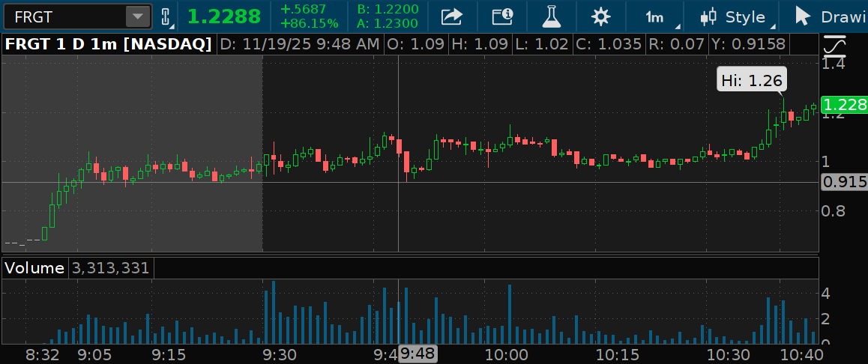868x364 pixels.
Task: Click the date readout D: 11/19/25 9:48 AM
Action: 300,45
